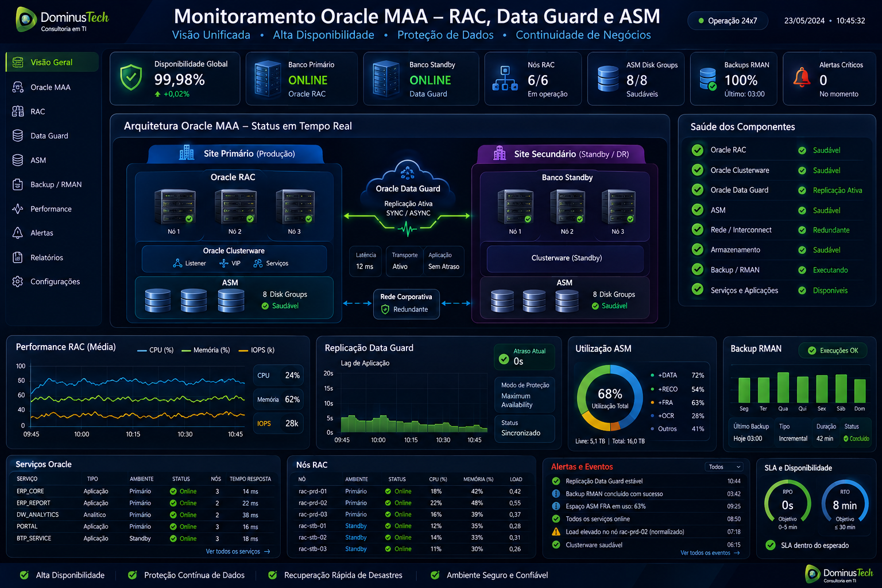The height and width of the screenshot is (588, 882).
Task: Click the ASM database icon in sidebar
Action: point(18,160)
